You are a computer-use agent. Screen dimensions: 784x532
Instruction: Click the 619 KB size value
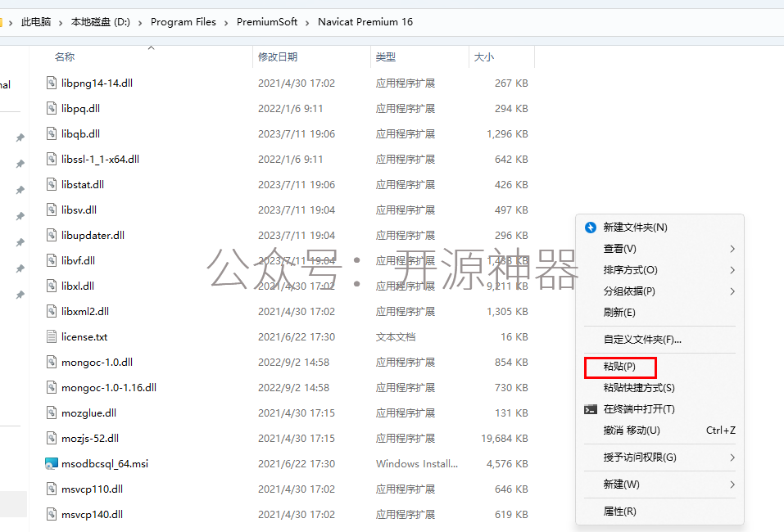[x=511, y=515]
